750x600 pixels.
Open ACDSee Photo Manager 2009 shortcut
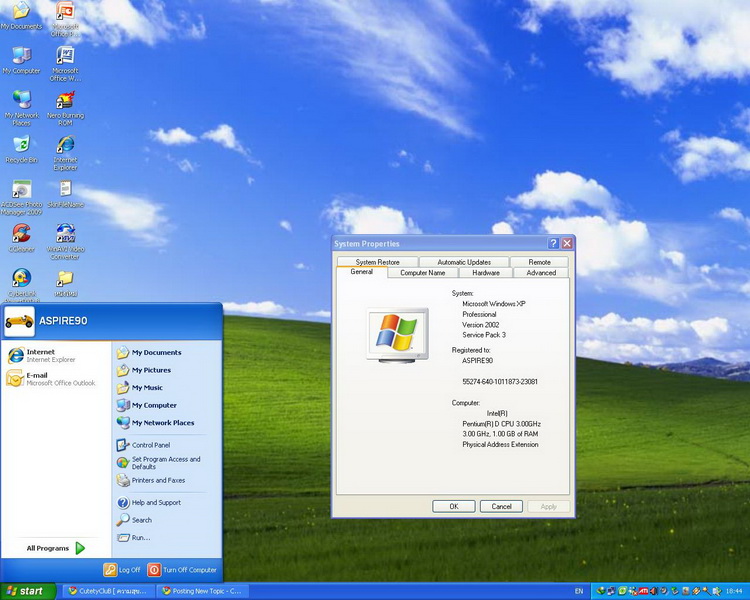point(22,198)
